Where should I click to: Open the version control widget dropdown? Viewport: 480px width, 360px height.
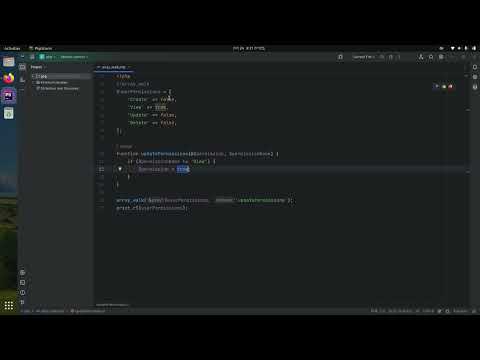[x=74, y=57]
